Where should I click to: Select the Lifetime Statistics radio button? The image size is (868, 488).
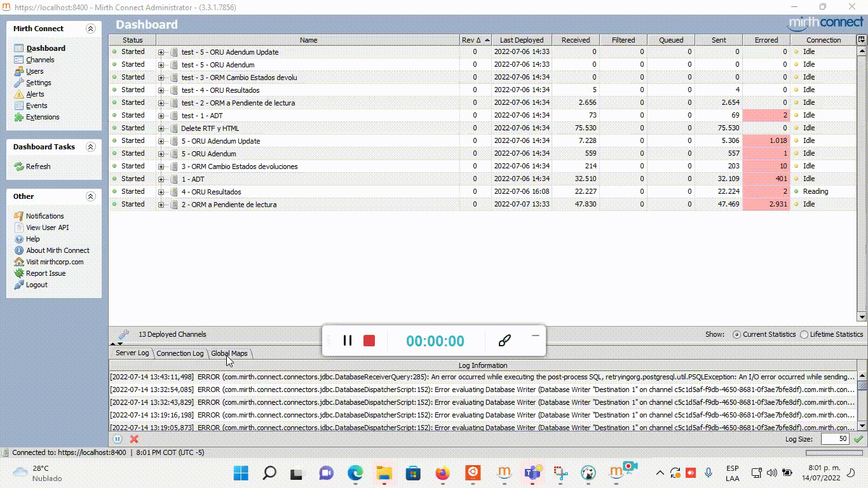(x=804, y=334)
